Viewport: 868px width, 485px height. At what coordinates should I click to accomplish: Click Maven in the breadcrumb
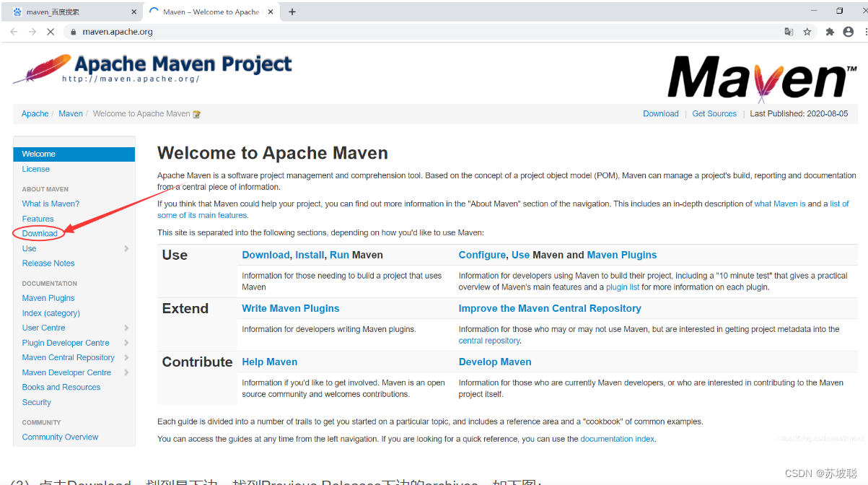pyautogui.click(x=71, y=114)
